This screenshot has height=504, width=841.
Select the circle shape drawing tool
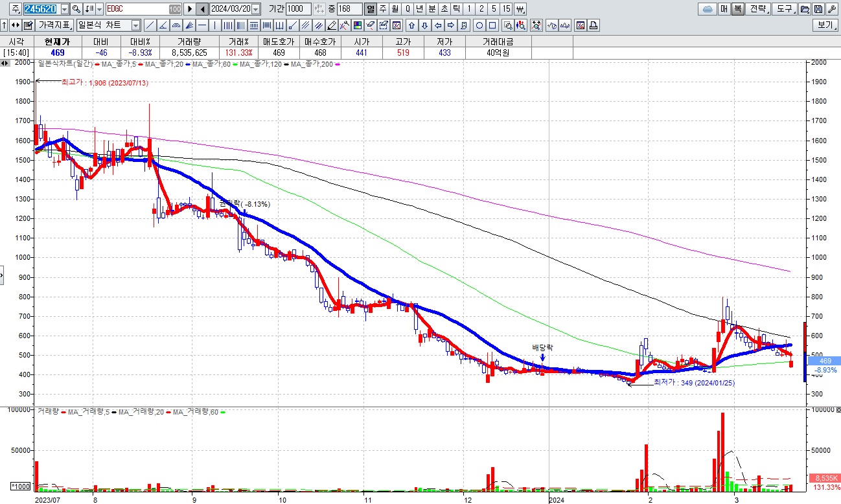point(479,25)
